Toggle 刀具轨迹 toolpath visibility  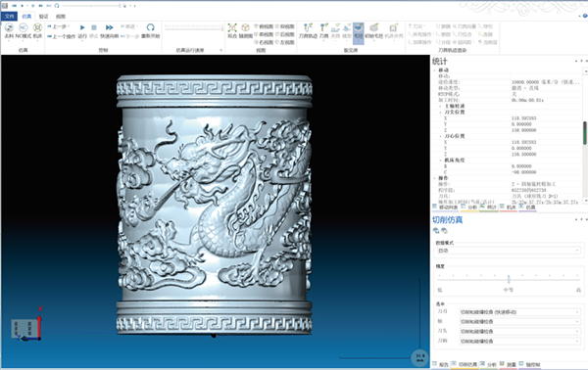click(308, 30)
